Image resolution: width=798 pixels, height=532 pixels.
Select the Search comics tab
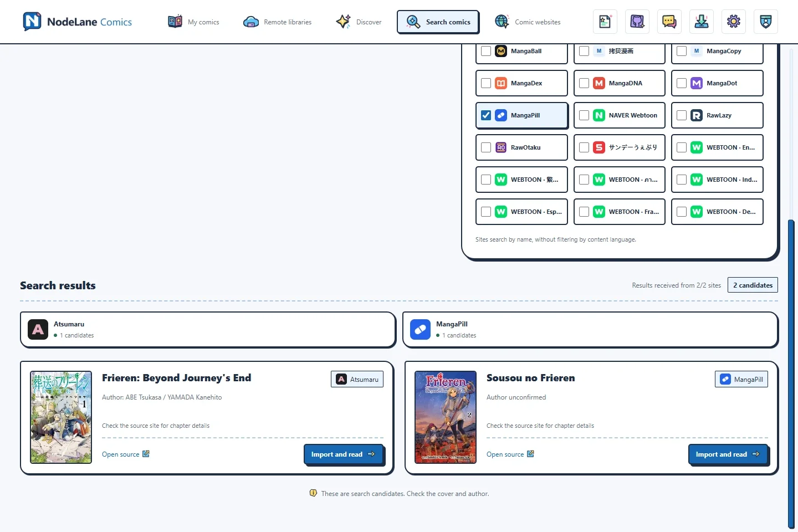[438, 22]
